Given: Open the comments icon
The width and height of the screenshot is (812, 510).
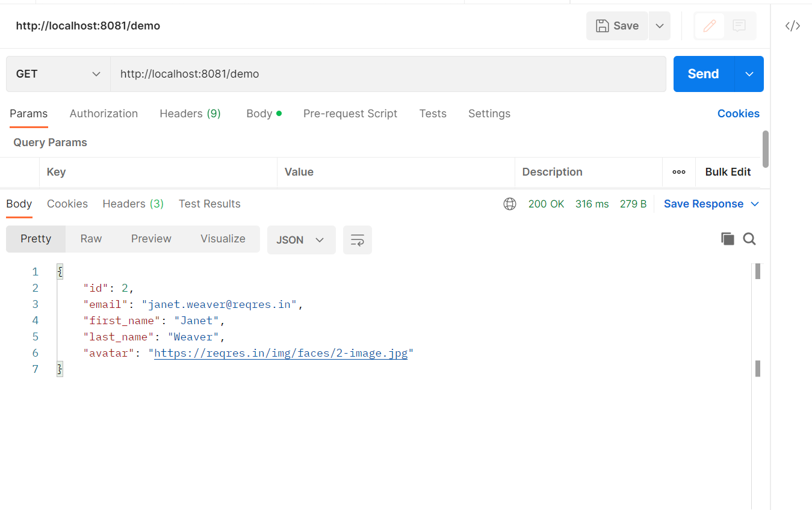Looking at the screenshot, I should [739, 26].
